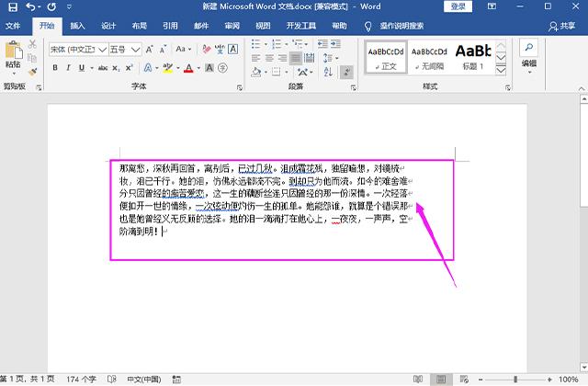Click the Redo icon in quick access
Viewport: 588px width, 386px height.
51,6
